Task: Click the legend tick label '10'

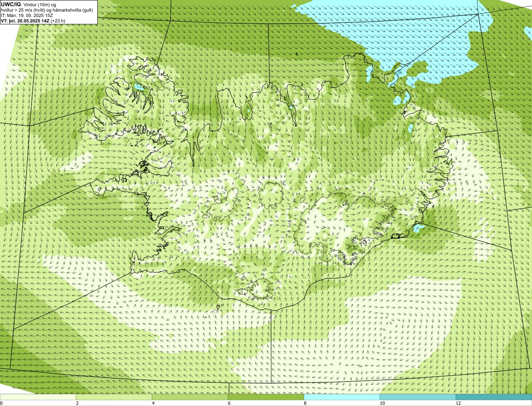Action: pyautogui.click(x=382, y=403)
